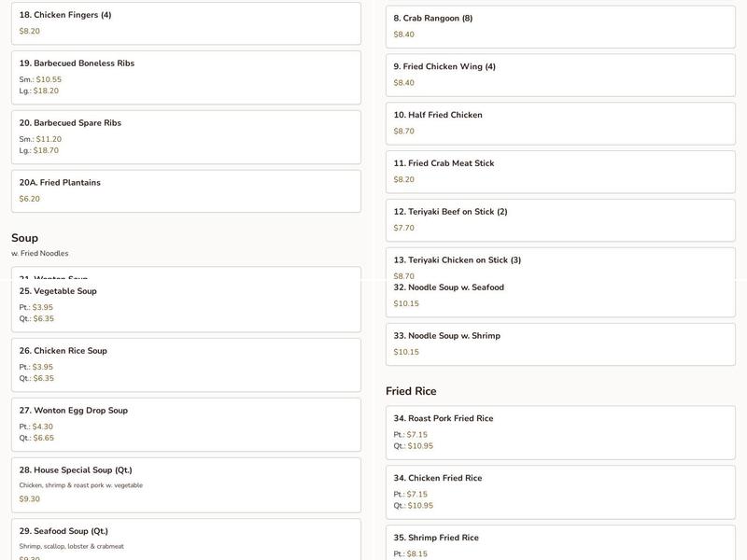Open Barbecued Boneless Ribs menu card
This screenshot has width=747, height=560.
tap(186, 77)
